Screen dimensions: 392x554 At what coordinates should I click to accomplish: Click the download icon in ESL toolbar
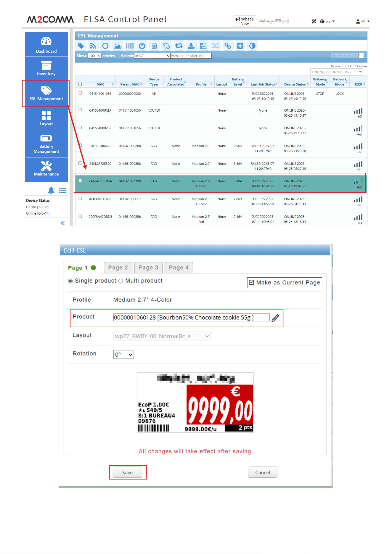click(x=191, y=46)
